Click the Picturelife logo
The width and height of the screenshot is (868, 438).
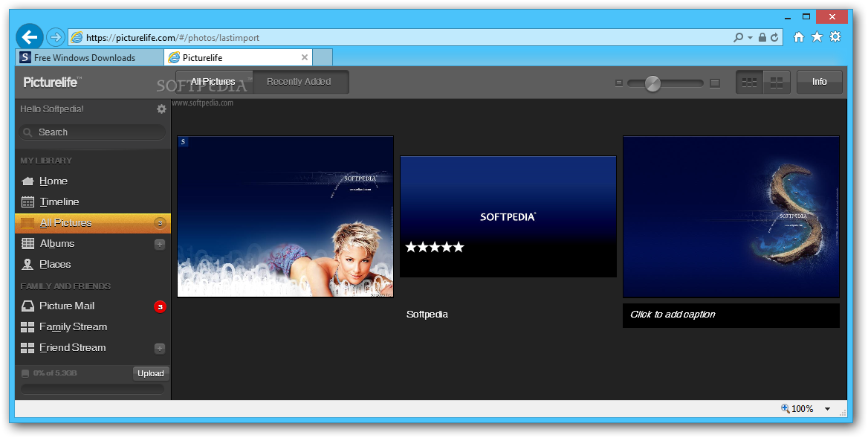[x=52, y=83]
